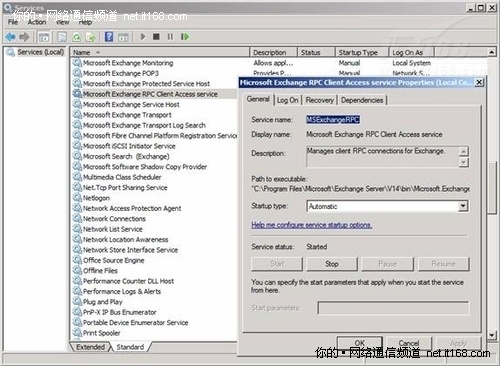Sort by the Name column header

click(x=160, y=52)
